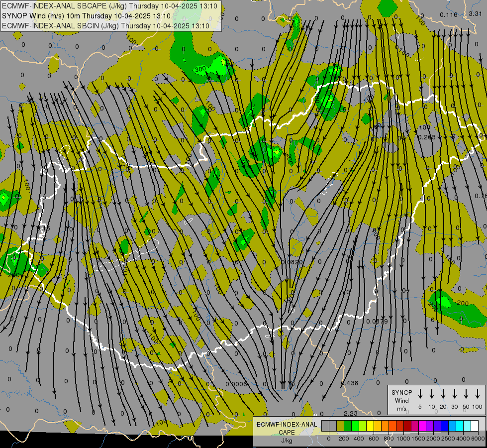This screenshot has width=487, height=448.
Task: Pick the dark green CAPE legend swatch
Action: (348, 426)
